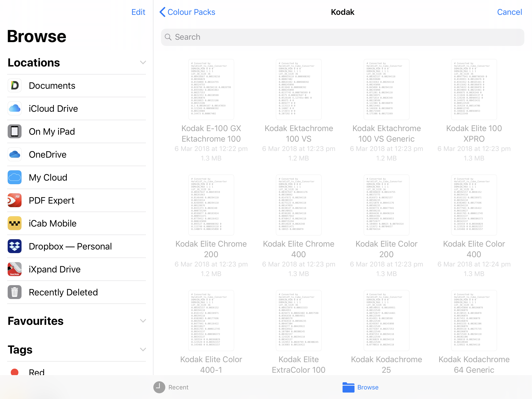Select the On My iPad label
This screenshot has height=399, width=532.
(52, 132)
